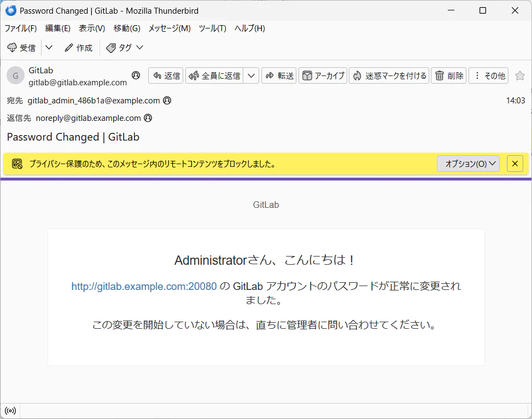Screen dimensions: 532x419
Task: Click the sender address gitlab@gitlab.example.com
Action: [78, 83]
